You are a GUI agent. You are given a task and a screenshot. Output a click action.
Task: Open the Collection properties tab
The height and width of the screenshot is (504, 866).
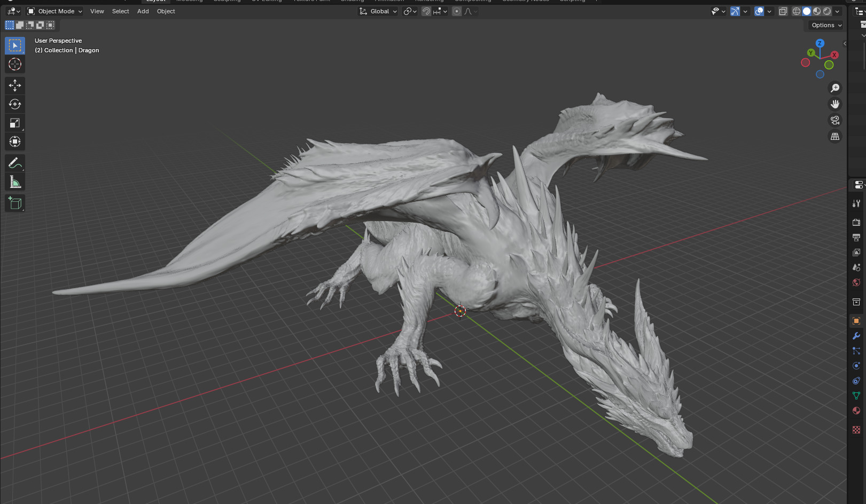(856, 302)
